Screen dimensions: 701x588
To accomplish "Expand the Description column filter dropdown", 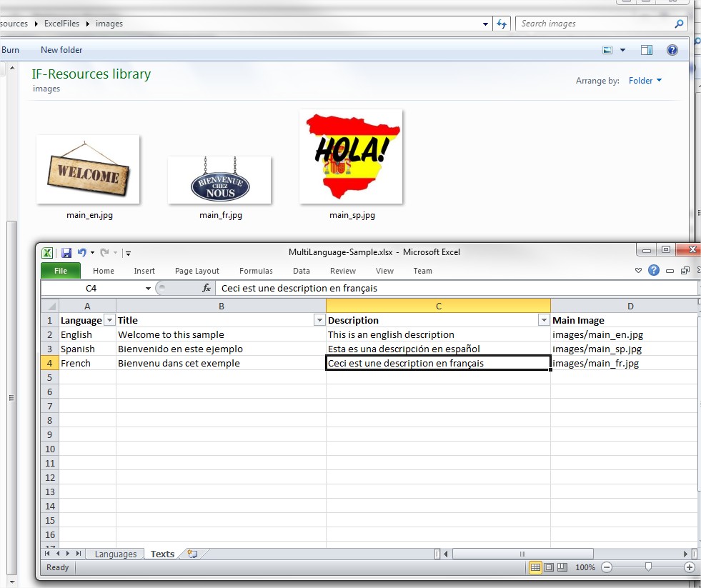I will click(x=544, y=321).
